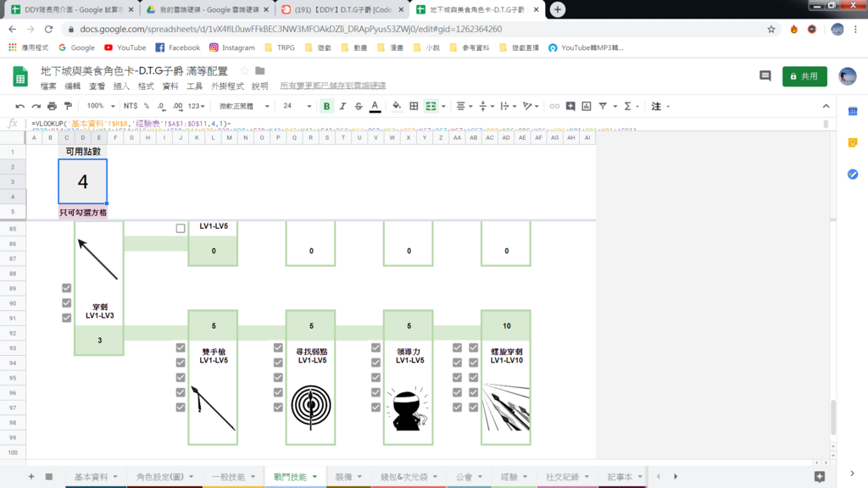Image resolution: width=868 pixels, height=488 pixels.
Task: Switch to the 基本資料 sheet tab
Action: [x=96, y=477]
